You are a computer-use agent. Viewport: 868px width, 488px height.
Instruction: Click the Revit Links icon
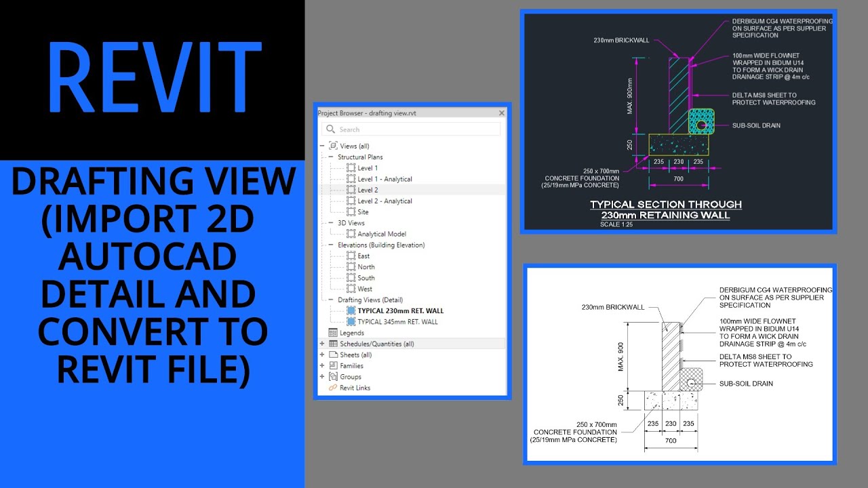coord(333,388)
